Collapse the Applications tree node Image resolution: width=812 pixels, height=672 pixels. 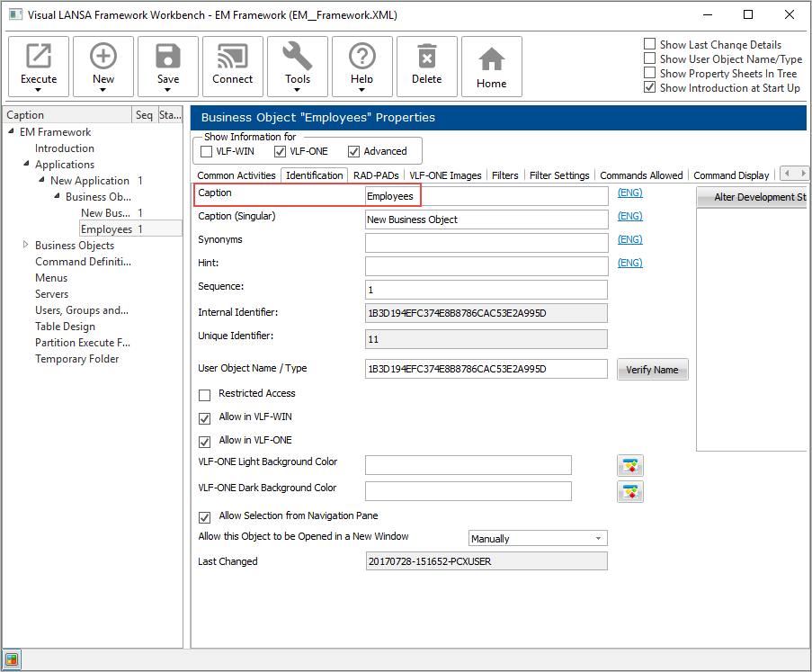click(x=26, y=165)
